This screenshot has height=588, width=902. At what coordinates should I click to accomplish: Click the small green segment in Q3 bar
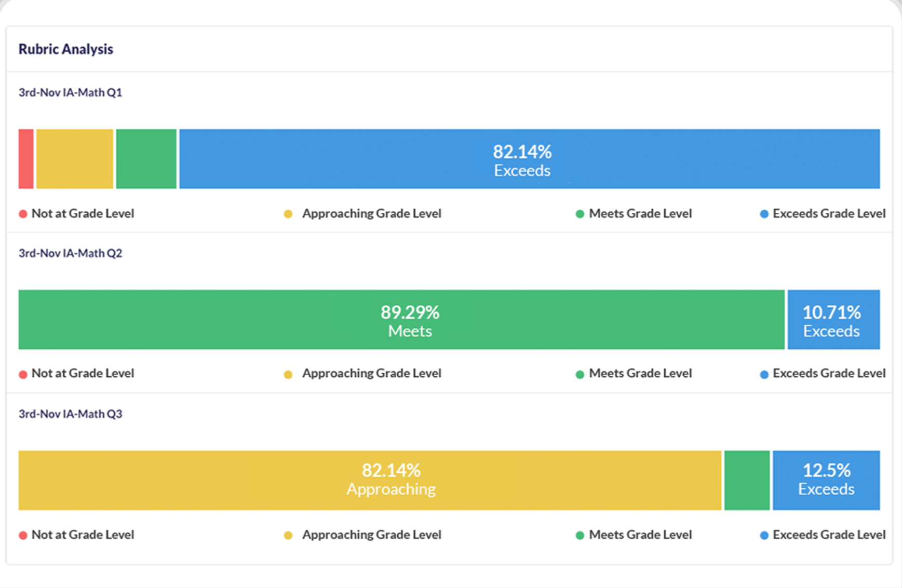pyautogui.click(x=747, y=480)
